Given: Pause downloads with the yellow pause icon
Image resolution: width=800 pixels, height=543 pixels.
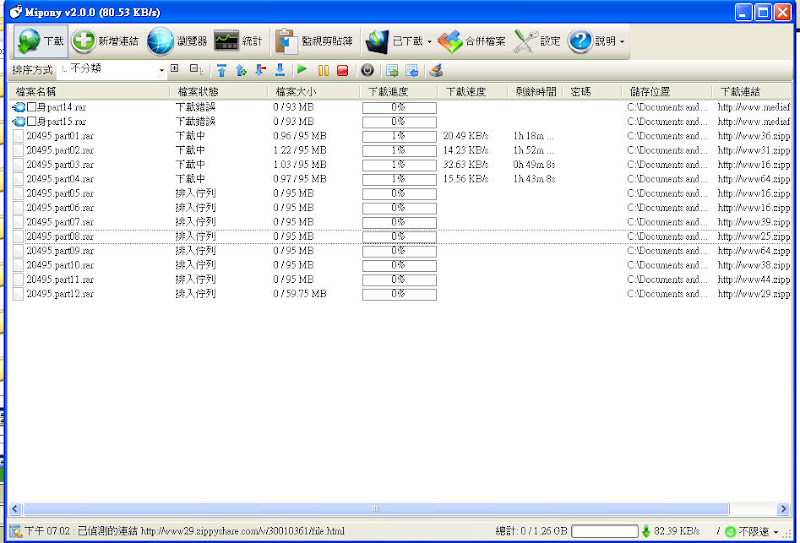Looking at the screenshot, I should (323, 70).
